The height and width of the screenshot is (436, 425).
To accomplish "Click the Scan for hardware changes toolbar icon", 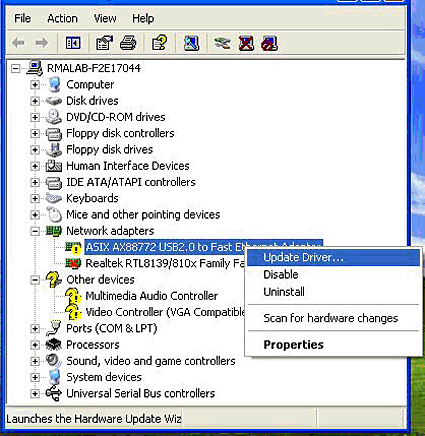I will tap(191, 43).
